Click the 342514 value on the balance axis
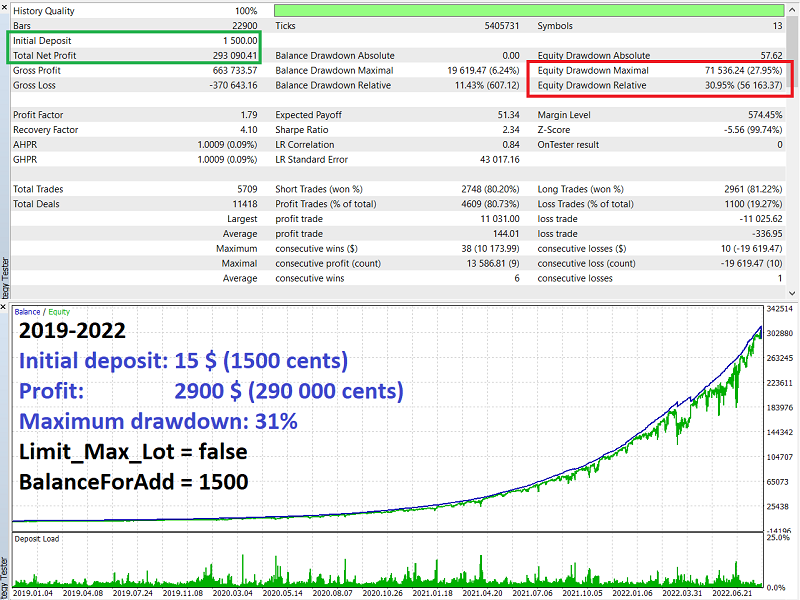Screen dimensions: 800x600 [x=780, y=309]
